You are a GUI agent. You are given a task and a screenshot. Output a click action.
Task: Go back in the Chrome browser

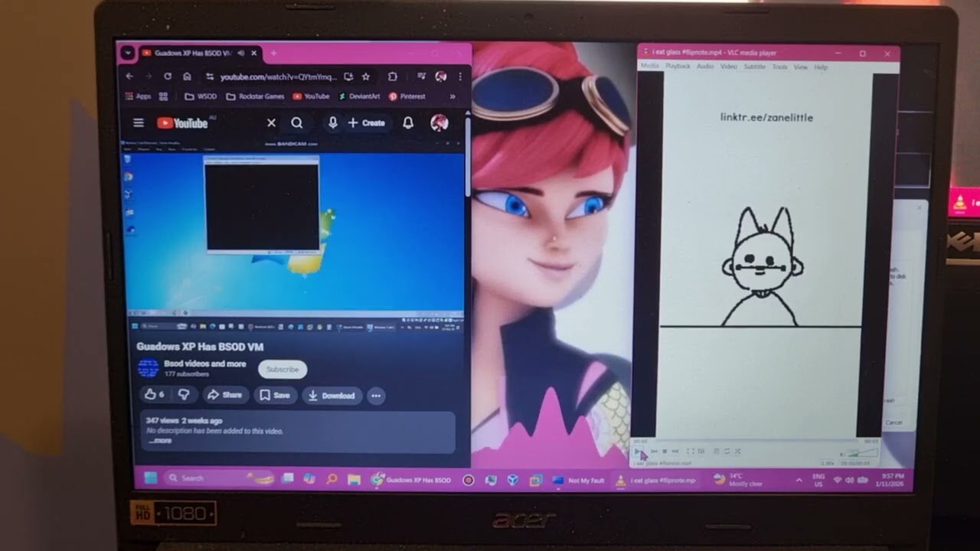(x=129, y=77)
